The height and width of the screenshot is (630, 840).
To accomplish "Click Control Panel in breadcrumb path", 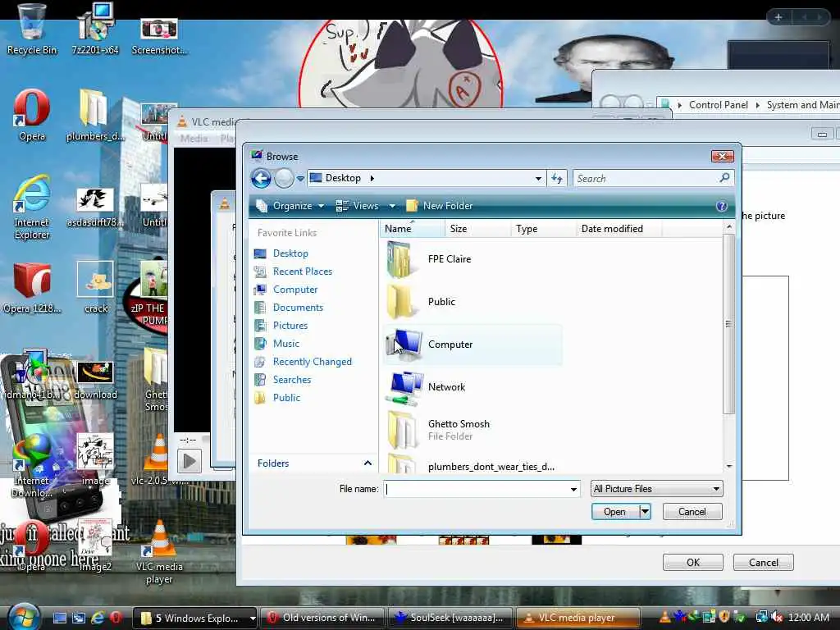I will 719,105.
